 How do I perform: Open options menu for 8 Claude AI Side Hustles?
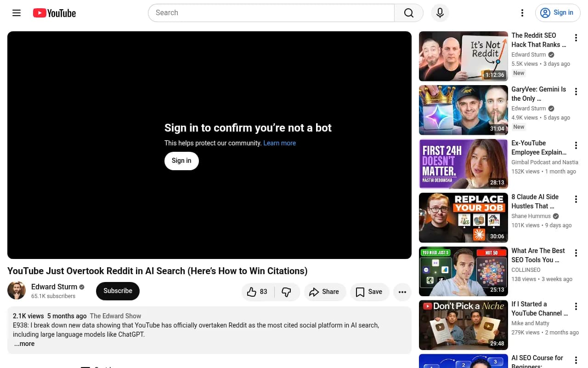click(x=576, y=200)
